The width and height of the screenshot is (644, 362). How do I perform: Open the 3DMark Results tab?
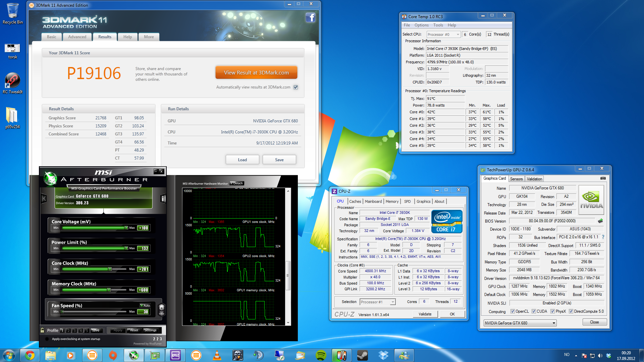click(105, 37)
